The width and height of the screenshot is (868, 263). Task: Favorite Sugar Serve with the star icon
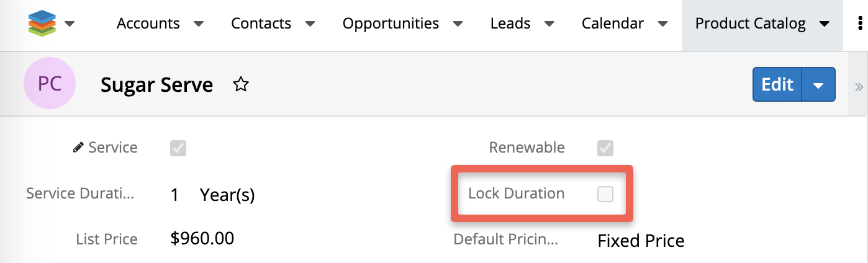click(x=241, y=85)
